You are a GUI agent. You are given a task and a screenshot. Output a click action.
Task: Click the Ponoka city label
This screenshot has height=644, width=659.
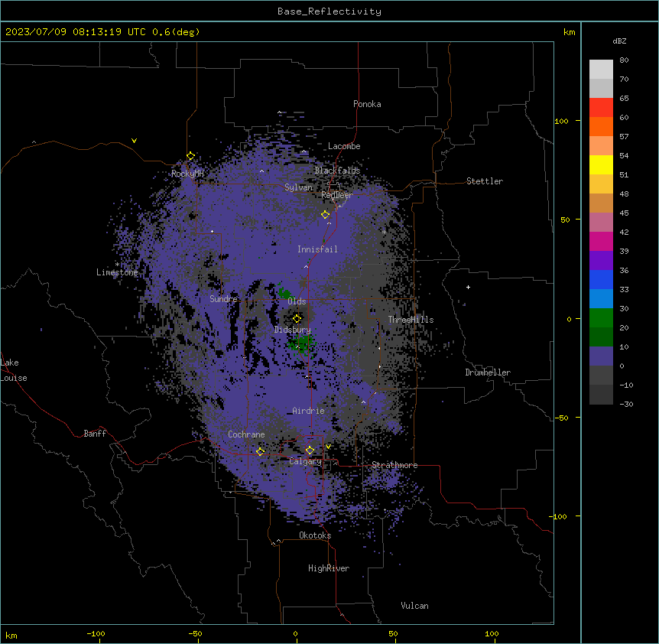367,104
